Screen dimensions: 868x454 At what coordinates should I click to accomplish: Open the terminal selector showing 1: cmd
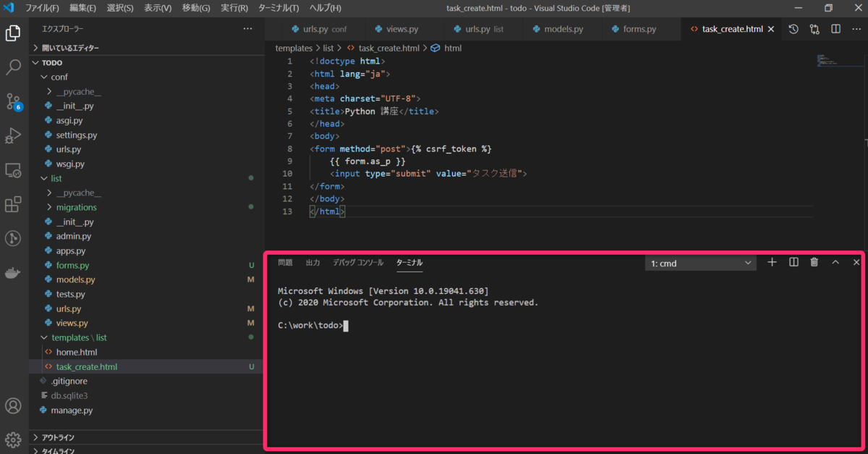(x=699, y=263)
